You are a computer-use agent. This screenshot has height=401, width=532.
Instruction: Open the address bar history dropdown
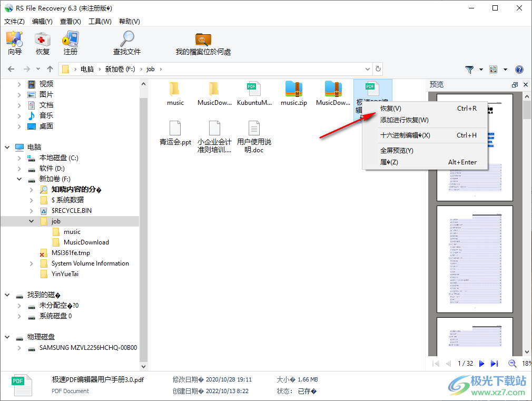(x=368, y=69)
